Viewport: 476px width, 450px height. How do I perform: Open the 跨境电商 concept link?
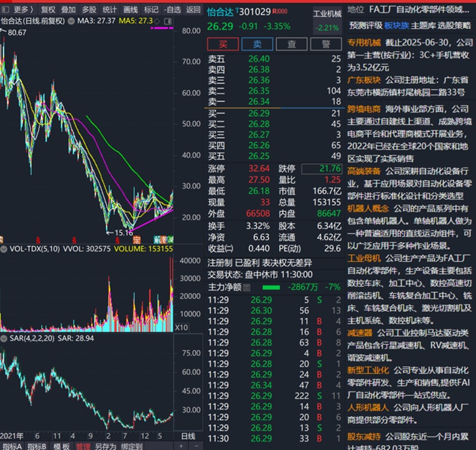(x=363, y=109)
